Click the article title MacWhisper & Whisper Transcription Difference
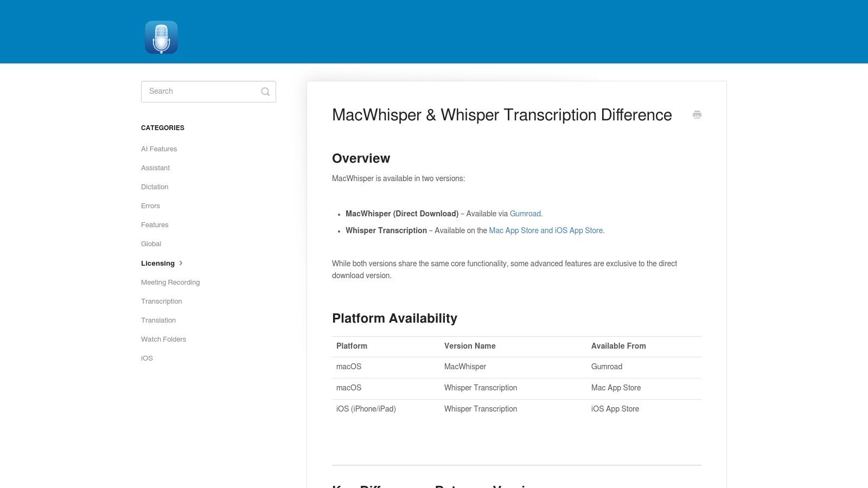The width and height of the screenshot is (868, 488). [x=502, y=115]
